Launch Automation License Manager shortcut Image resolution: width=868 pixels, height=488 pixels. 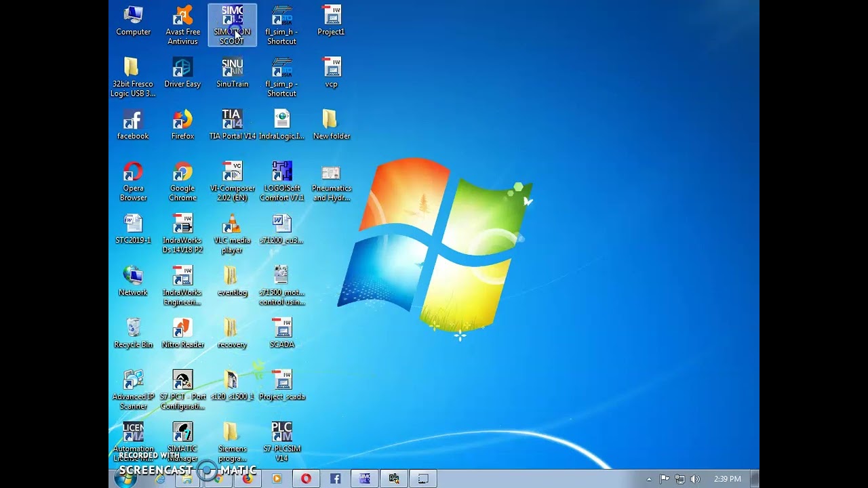pyautogui.click(x=133, y=442)
